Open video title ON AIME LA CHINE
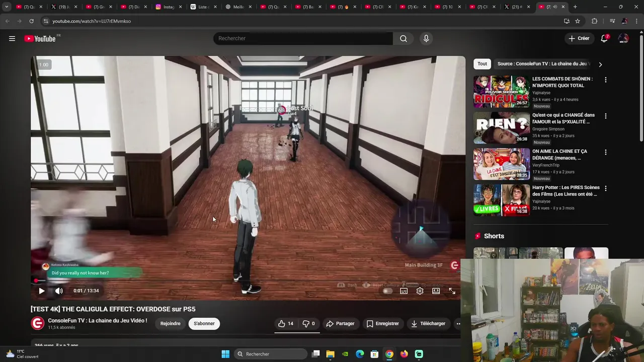This screenshot has width=644, height=362. 559,154
